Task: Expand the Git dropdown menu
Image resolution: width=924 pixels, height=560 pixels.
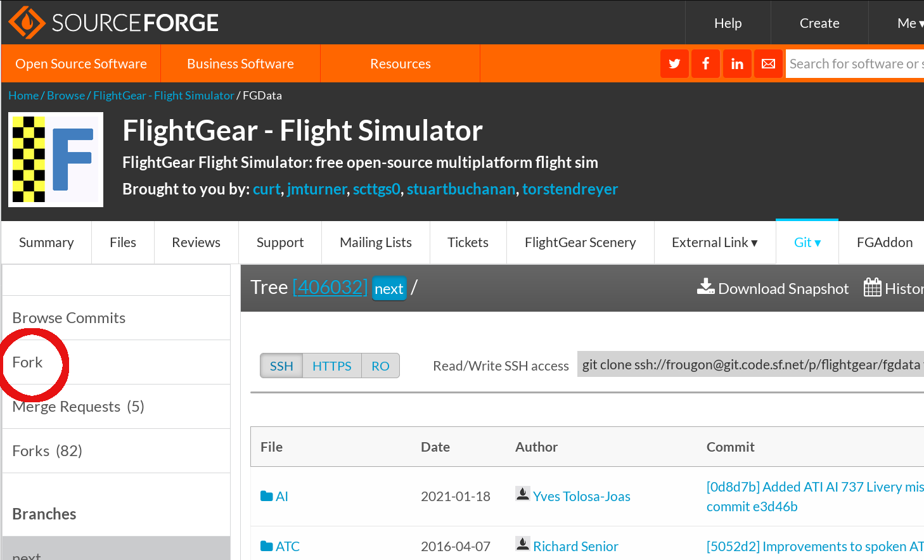Action: tap(807, 242)
